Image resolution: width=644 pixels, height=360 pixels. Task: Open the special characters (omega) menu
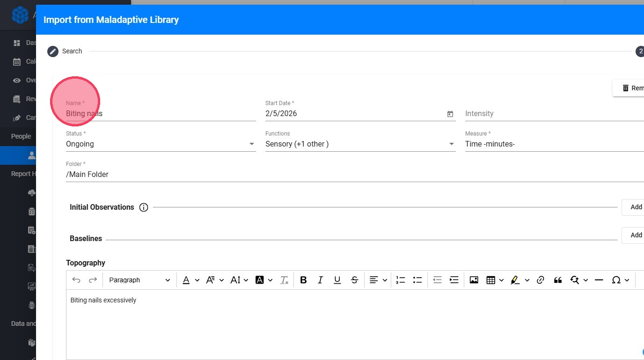point(621,280)
